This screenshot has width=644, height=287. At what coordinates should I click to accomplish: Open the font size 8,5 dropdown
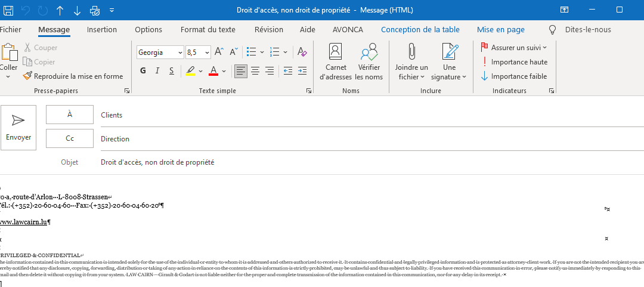(x=206, y=53)
